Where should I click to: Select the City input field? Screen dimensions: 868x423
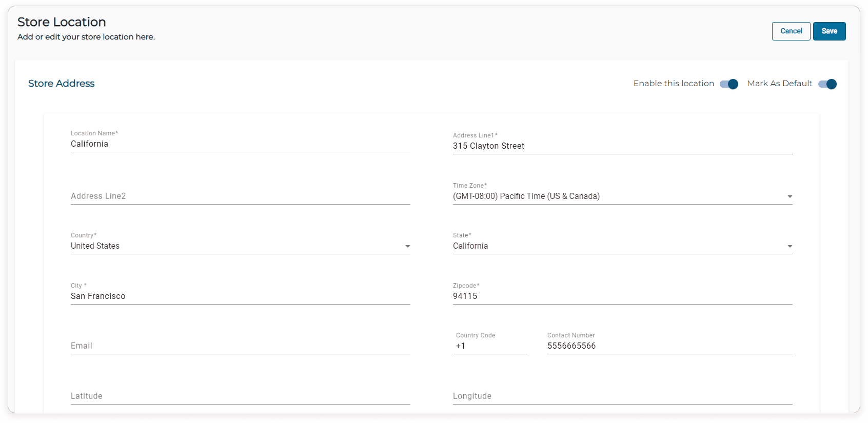click(x=240, y=296)
